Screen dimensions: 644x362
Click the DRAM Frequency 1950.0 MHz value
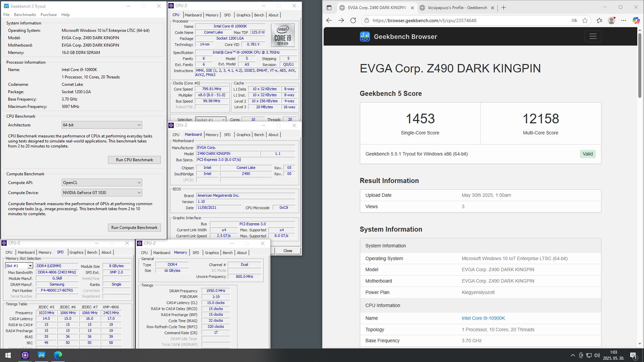[216, 291]
